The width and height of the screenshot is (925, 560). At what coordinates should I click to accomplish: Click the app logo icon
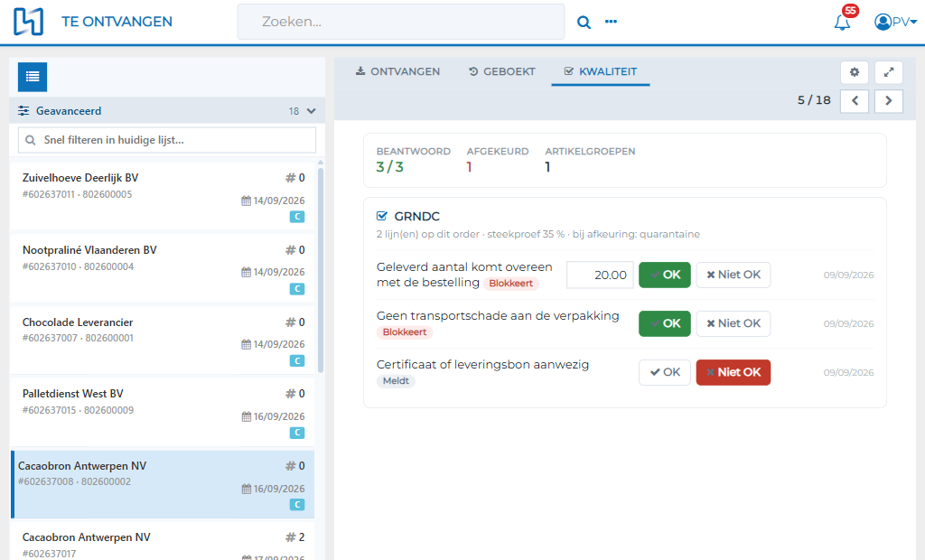28,22
